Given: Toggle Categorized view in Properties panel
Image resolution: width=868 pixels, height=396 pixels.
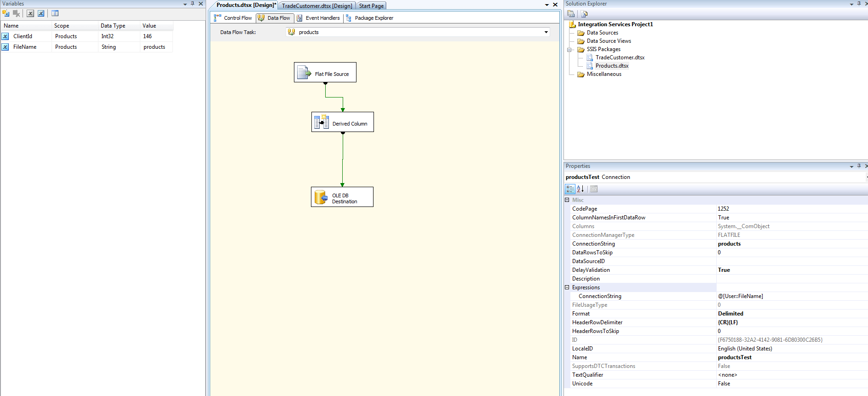Looking at the screenshot, I should tap(570, 189).
